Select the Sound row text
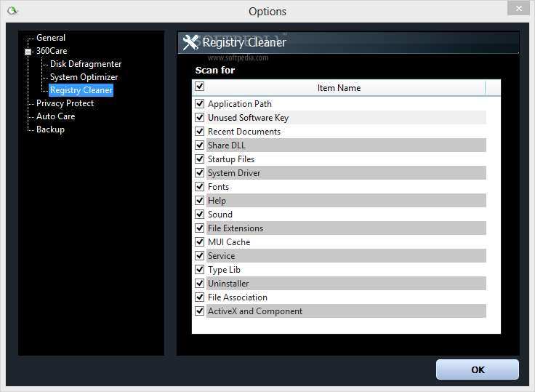 [x=220, y=215]
